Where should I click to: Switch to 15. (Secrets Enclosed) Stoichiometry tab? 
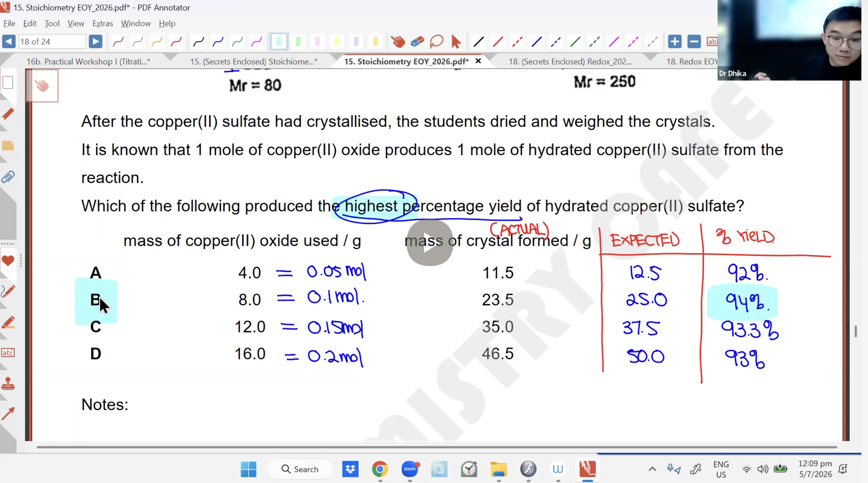click(x=254, y=61)
